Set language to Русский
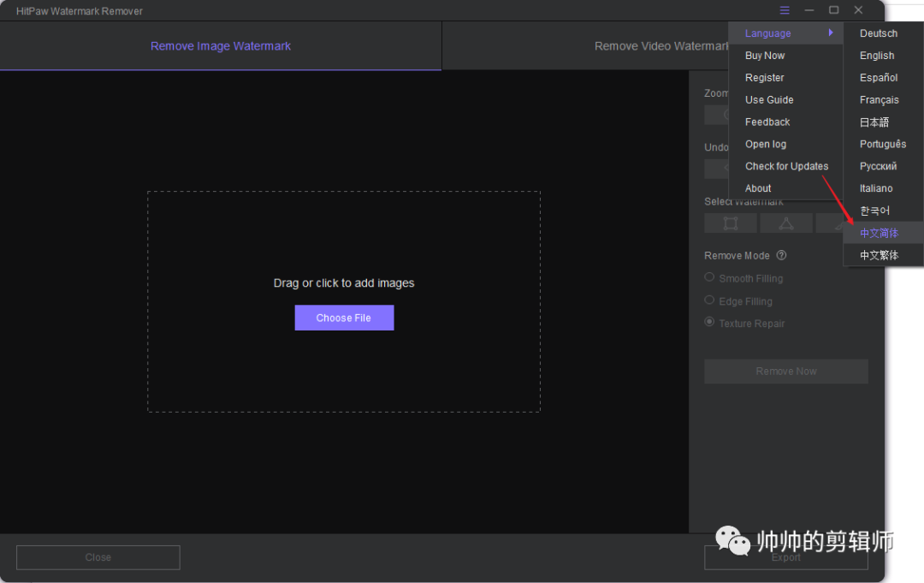 tap(884, 166)
